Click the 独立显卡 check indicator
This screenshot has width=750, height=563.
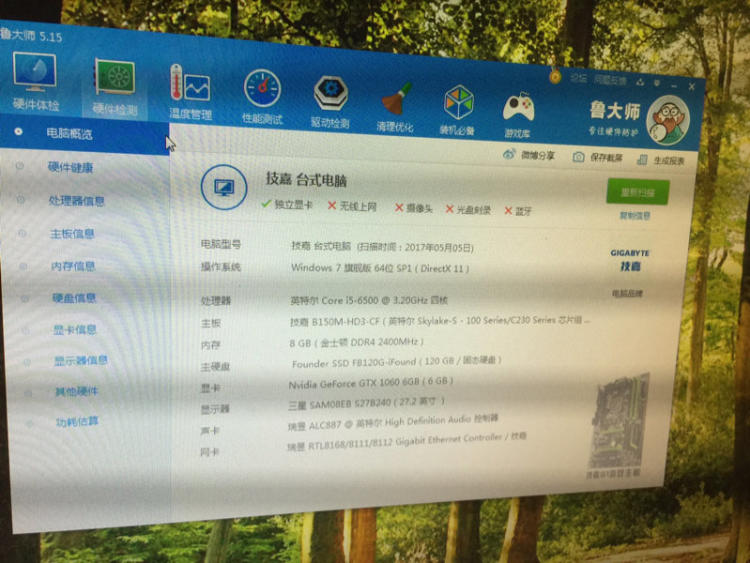pyautogui.click(x=287, y=205)
